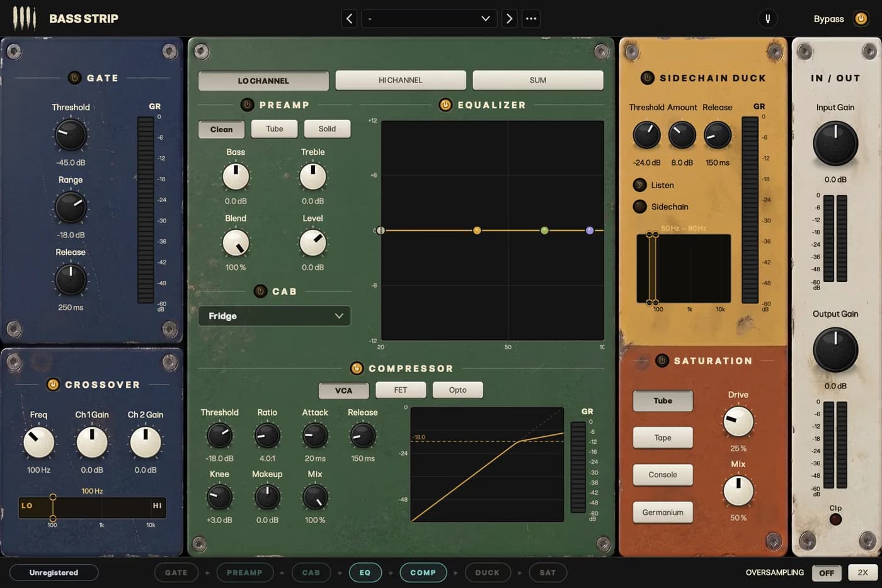The width and height of the screenshot is (882, 588).
Task: Click the COMP chip in signal chain
Action: coord(423,572)
